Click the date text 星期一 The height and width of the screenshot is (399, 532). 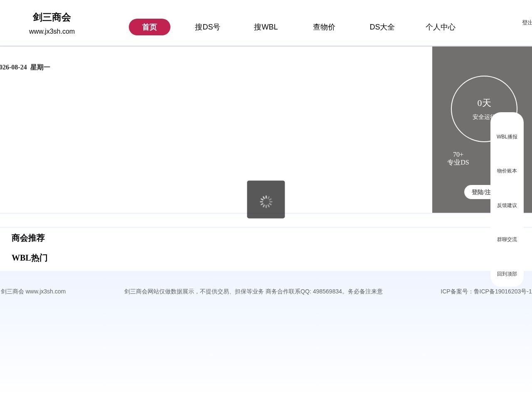tap(40, 67)
